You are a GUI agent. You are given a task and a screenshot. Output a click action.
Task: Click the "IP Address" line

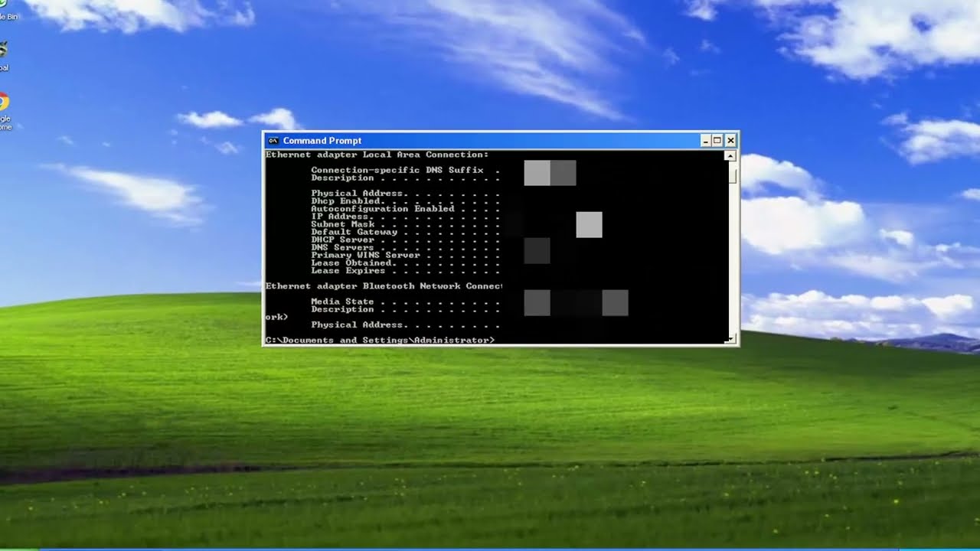pos(405,217)
